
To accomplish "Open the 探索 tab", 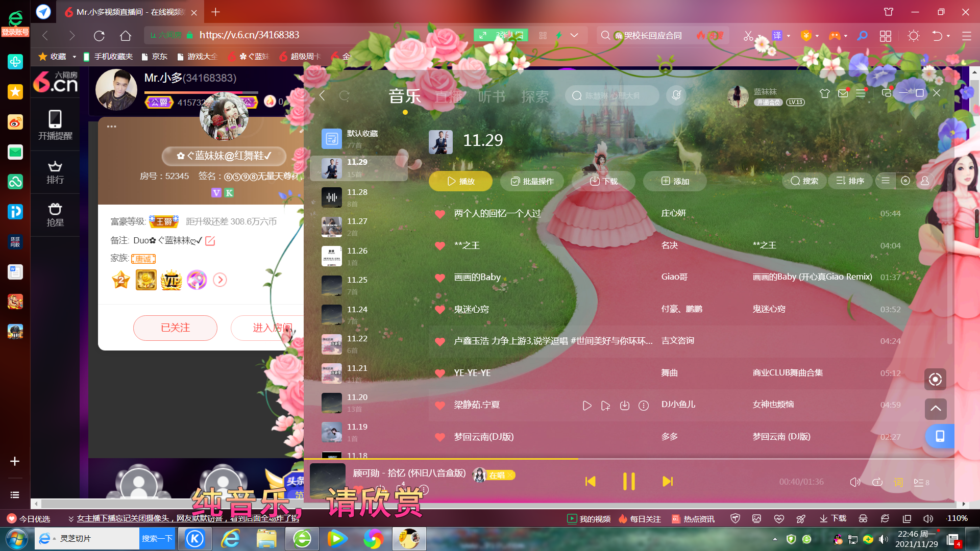I will coord(535,96).
